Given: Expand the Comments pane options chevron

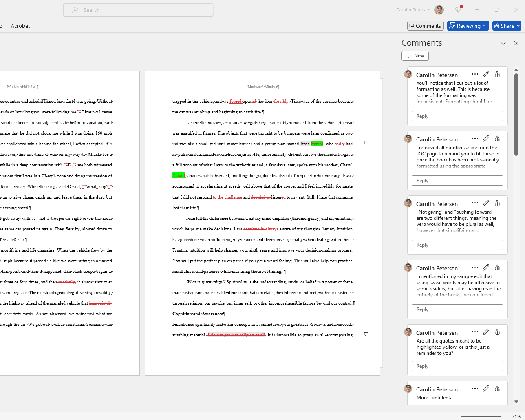Looking at the screenshot, I should click(503, 43).
